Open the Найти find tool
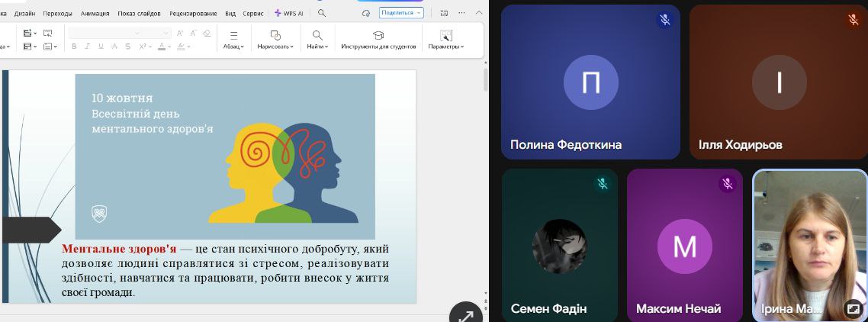The image size is (868, 322). click(x=317, y=36)
